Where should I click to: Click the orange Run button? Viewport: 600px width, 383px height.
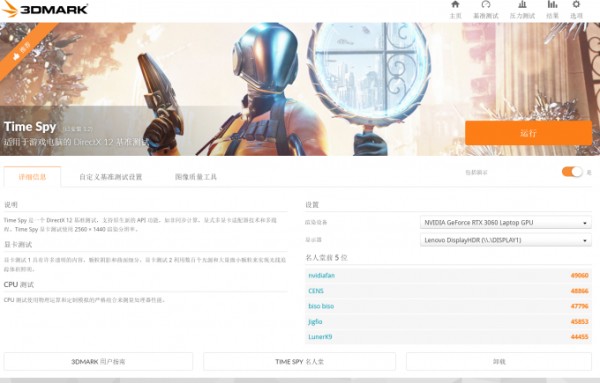[x=528, y=133]
